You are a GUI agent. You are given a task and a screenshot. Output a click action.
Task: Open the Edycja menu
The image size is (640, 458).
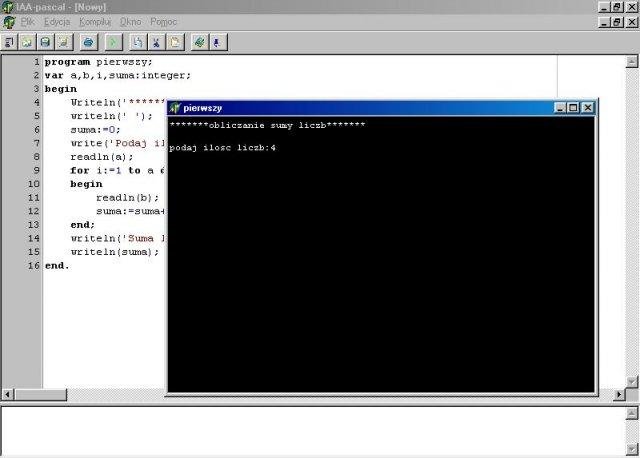tap(57, 22)
